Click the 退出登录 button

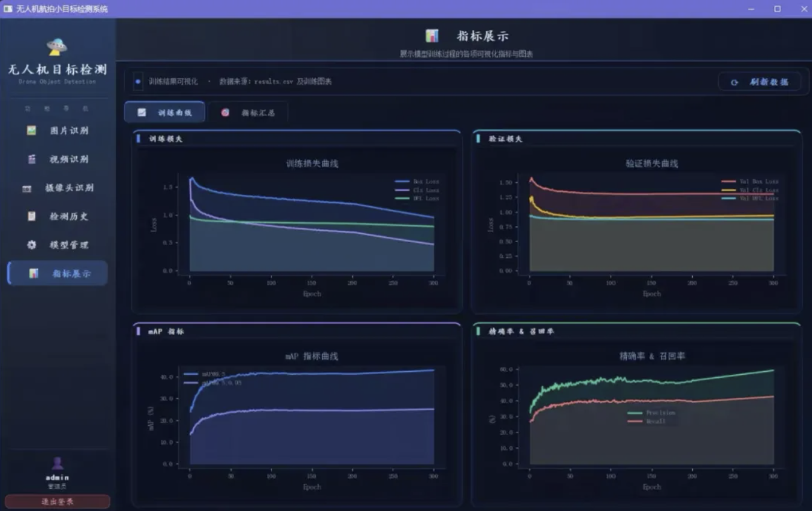point(57,501)
